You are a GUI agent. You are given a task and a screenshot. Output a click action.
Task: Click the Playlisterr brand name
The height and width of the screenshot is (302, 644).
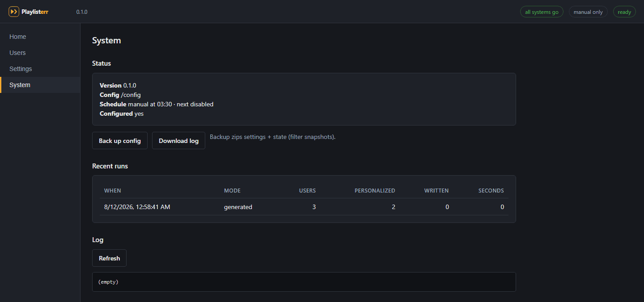click(35, 12)
